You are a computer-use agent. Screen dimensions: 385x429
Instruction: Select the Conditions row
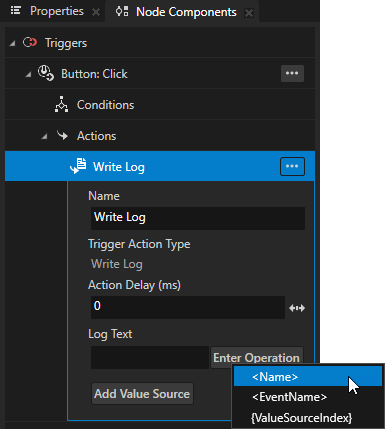point(160,105)
